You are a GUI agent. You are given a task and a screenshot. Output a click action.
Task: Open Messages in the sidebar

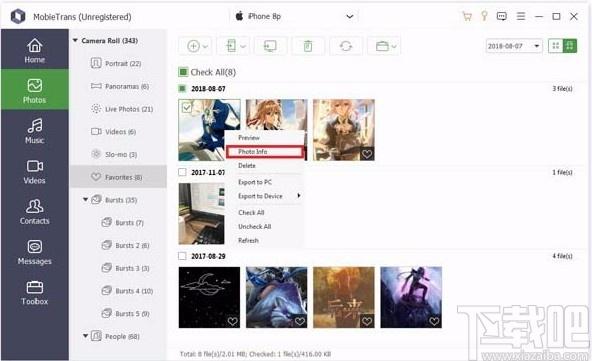pos(34,251)
